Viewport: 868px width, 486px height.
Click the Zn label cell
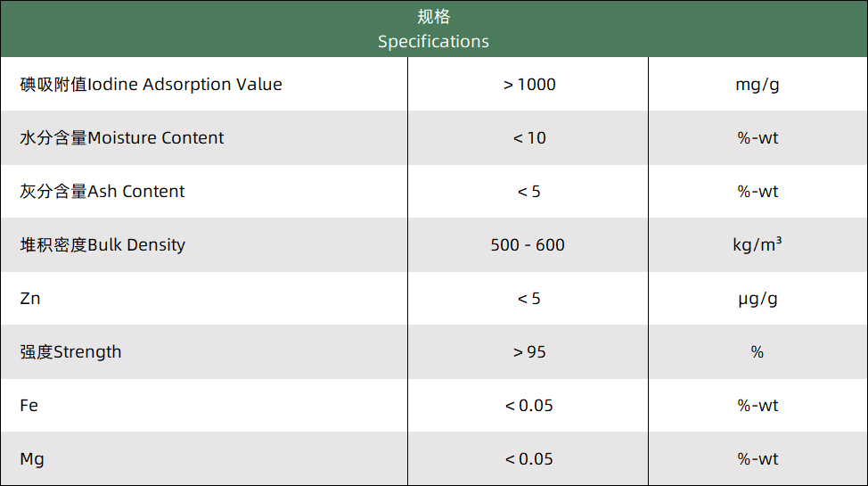(30, 299)
